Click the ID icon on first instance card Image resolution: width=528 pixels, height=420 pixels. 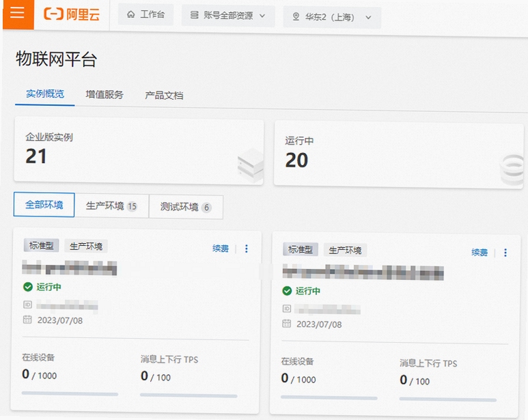(27, 305)
